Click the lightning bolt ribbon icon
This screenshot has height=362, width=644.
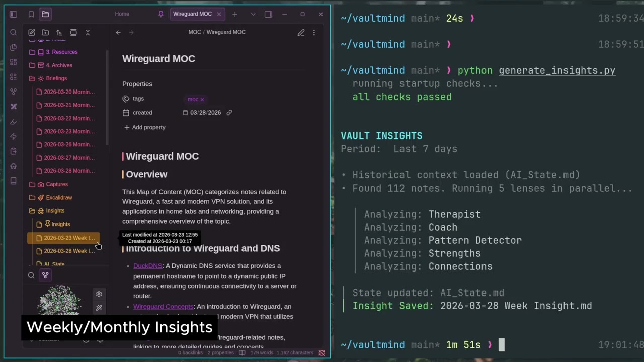click(14, 136)
